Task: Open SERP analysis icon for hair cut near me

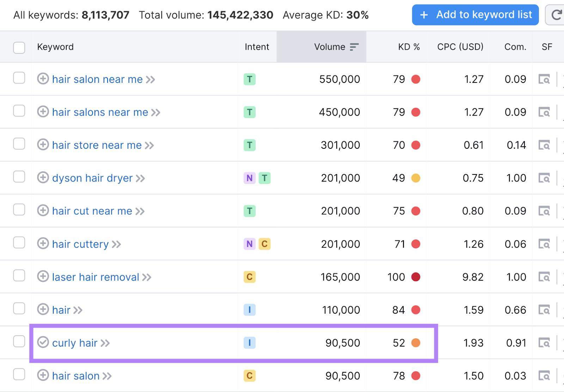Action: point(545,211)
